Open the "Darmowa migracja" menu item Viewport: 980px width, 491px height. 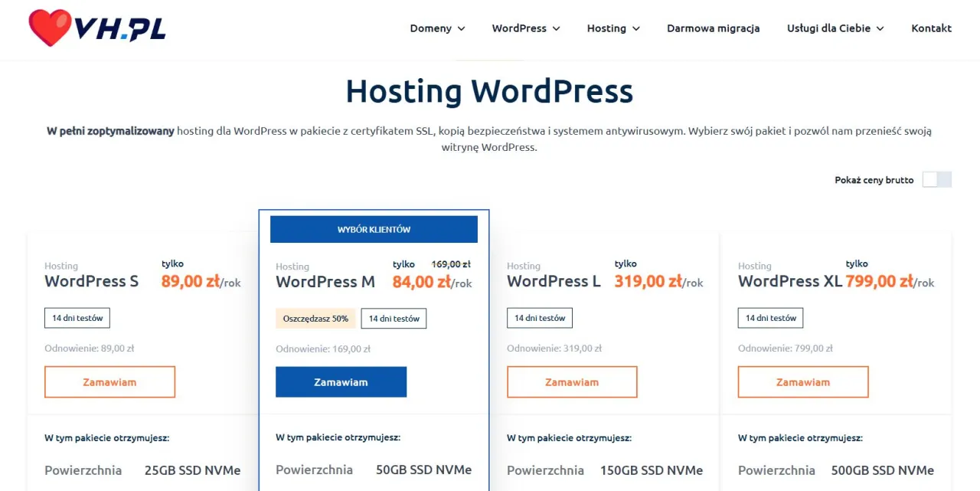click(x=713, y=28)
